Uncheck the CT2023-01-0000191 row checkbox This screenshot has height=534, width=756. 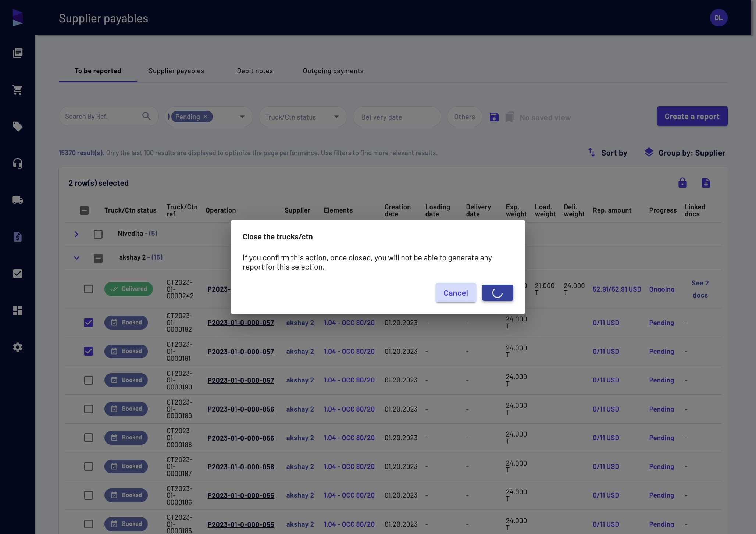click(x=89, y=351)
